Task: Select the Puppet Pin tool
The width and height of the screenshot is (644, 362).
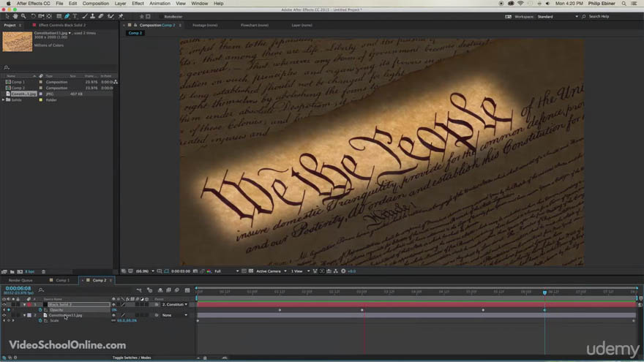Action: [x=121, y=16]
